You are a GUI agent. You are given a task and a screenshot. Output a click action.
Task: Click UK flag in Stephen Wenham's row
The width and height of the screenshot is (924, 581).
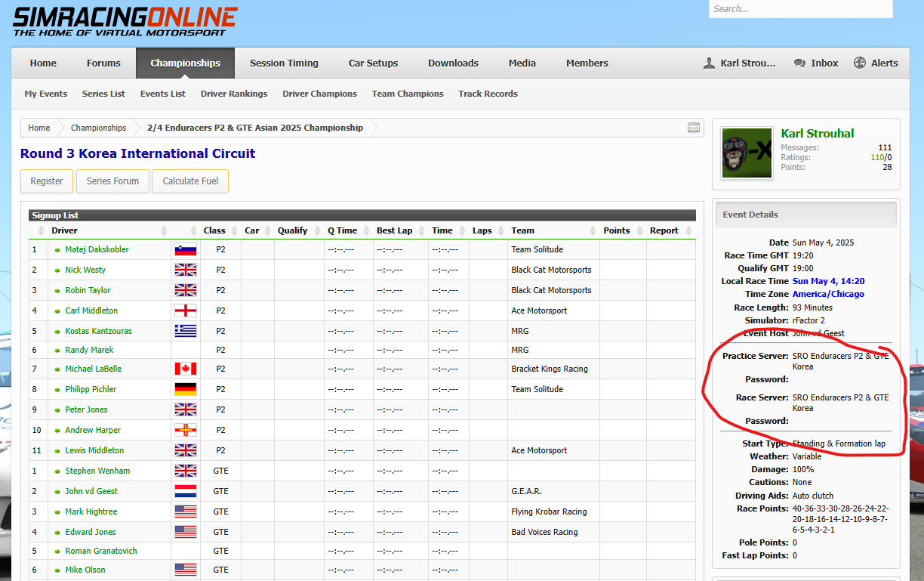(186, 471)
